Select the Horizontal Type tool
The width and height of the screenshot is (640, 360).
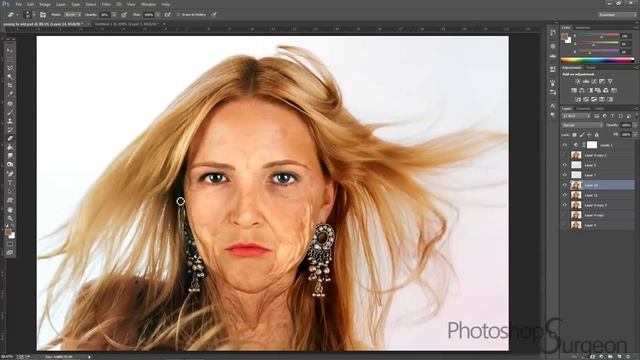pyautogui.click(x=10, y=182)
